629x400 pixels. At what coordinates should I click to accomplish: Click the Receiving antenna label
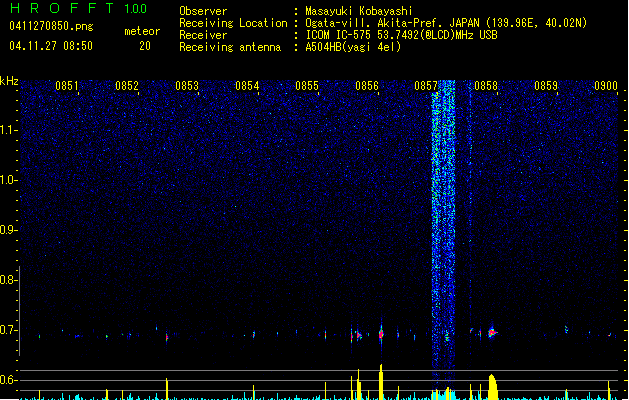point(230,47)
